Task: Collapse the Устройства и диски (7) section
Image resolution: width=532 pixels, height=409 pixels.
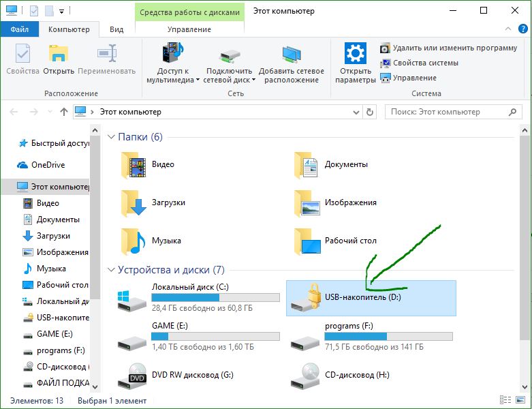Action: tap(111, 270)
